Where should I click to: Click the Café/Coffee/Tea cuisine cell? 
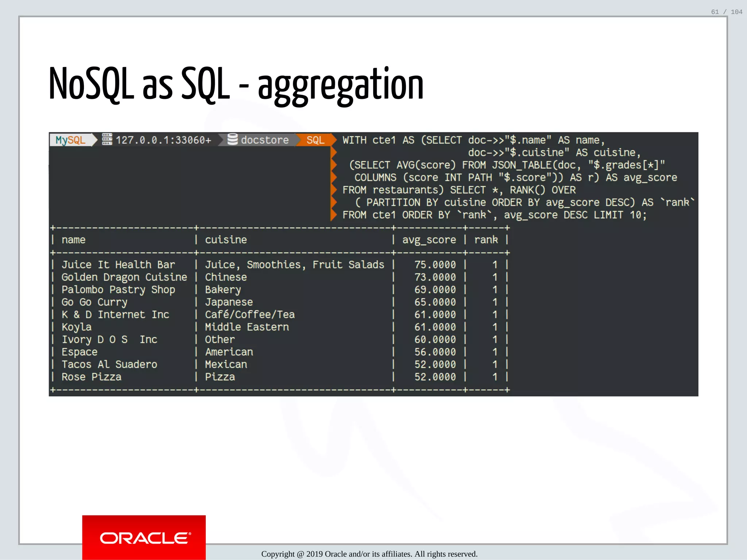249,315
